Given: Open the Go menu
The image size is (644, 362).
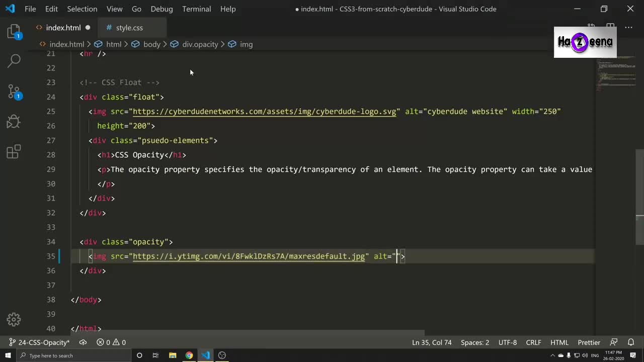Looking at the screenshot, I should click(136, 9).
